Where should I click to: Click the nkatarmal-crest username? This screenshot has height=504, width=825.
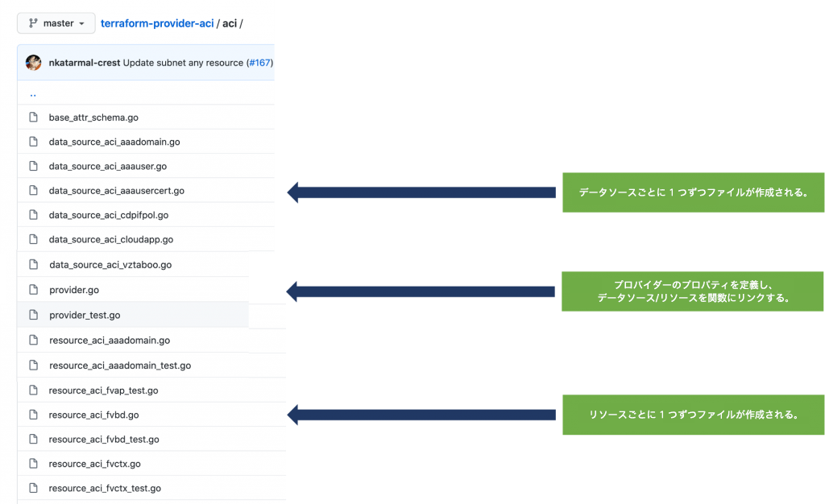point(84,62)
